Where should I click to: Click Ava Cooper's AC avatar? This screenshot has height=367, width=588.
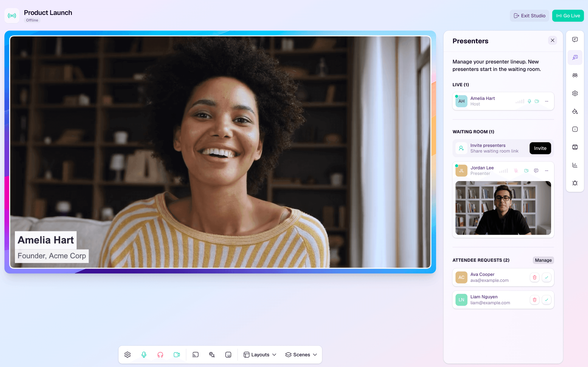click(x=461, y=277)
